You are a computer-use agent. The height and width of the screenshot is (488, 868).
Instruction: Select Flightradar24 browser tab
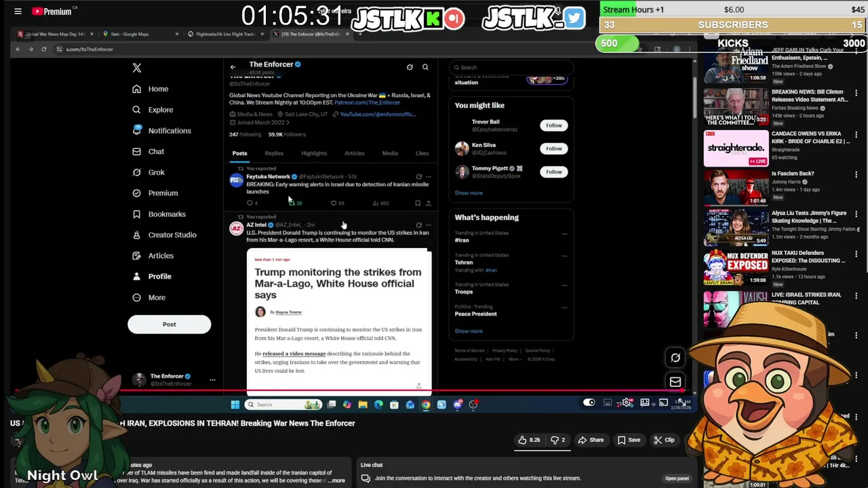click(x=226, y=34)
